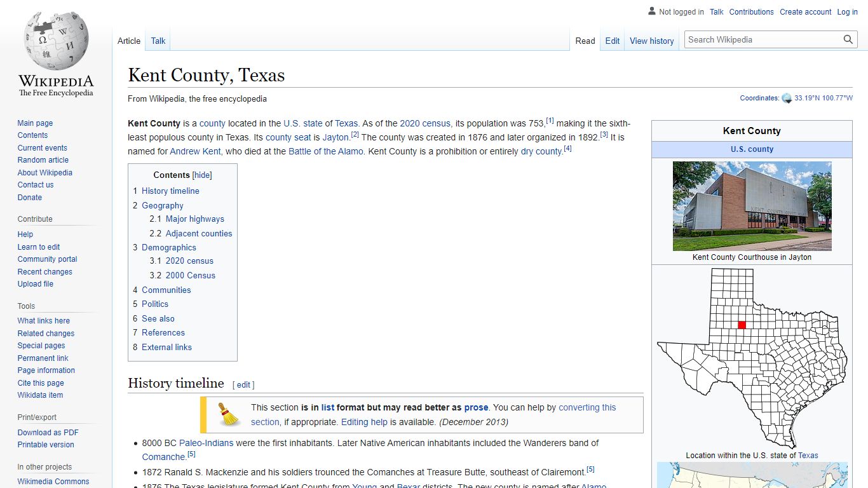Open the Texas county location map
The height and width of the screenshot is (488, 868).
point(752,358)
